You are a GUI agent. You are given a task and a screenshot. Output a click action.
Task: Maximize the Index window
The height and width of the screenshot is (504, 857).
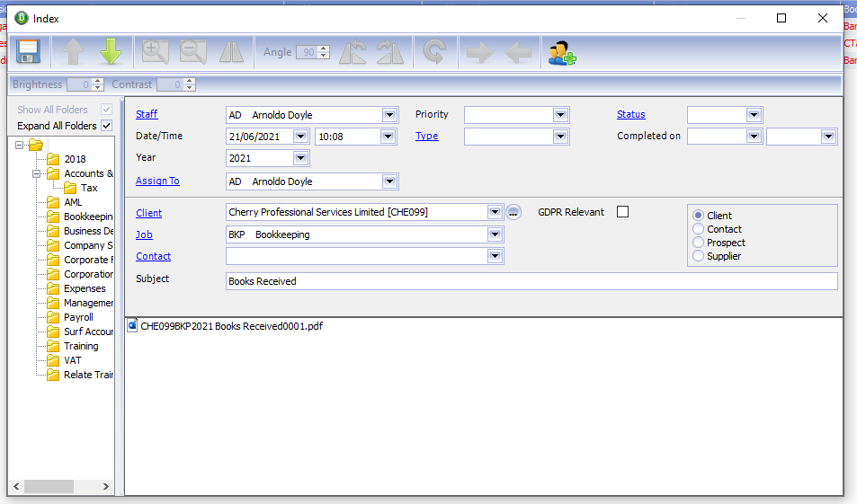[781, 18]
